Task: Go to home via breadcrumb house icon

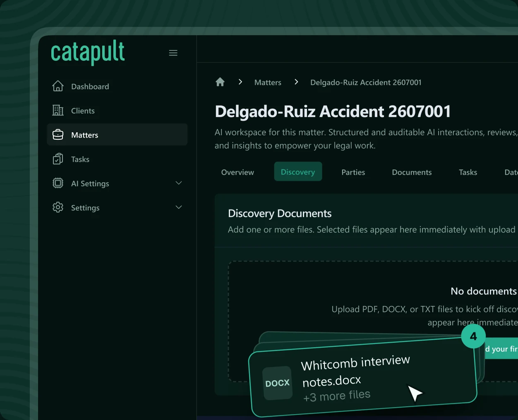Action: click(220, 82)
